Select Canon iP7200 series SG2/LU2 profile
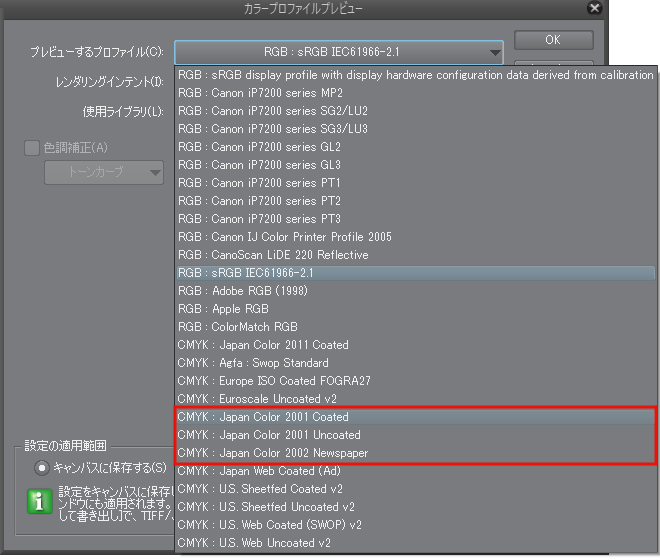The height and width of the screenshot is (560, 660). [x=415, y=111]
